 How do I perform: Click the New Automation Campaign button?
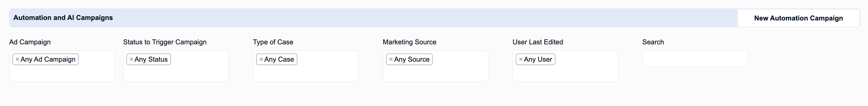click(798, 18)
